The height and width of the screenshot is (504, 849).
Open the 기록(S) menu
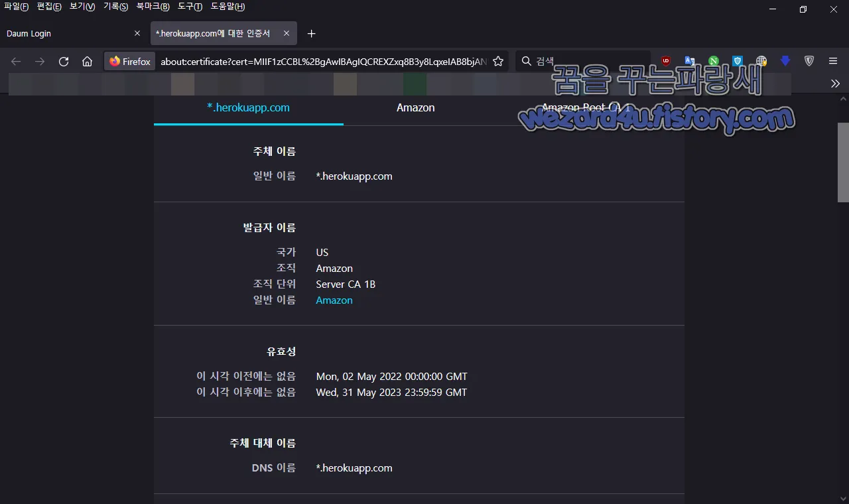click(115, 7)
